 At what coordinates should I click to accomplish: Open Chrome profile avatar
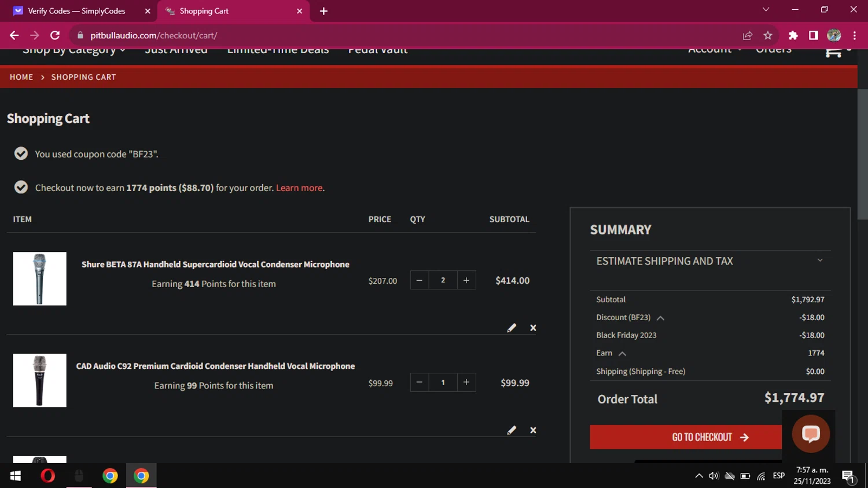[834, 35]
